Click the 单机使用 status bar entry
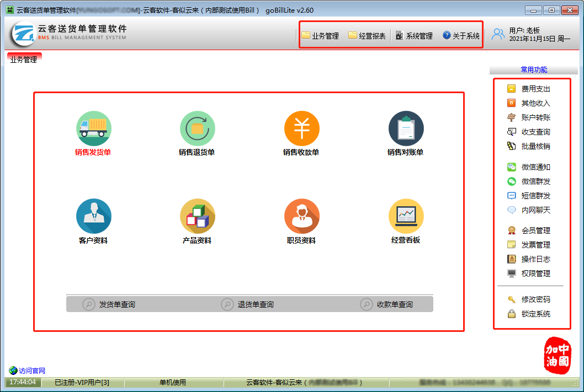 [x=173, y=382]
